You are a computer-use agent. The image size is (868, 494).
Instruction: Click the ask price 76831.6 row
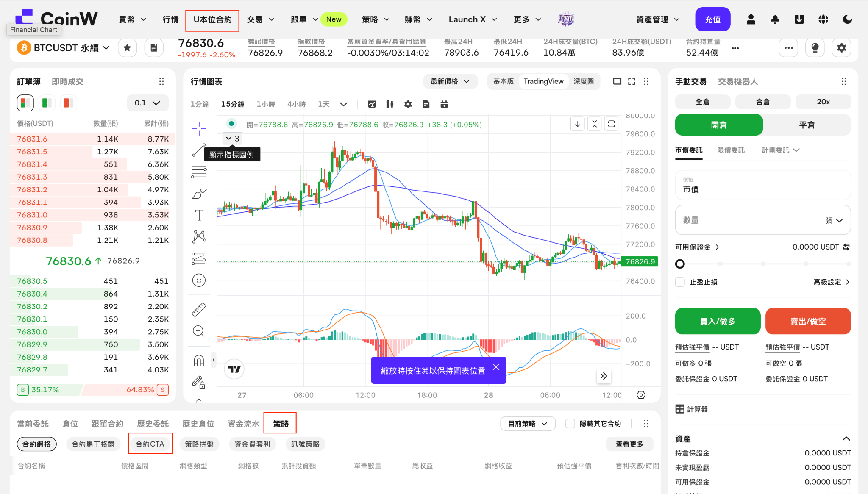92,139
